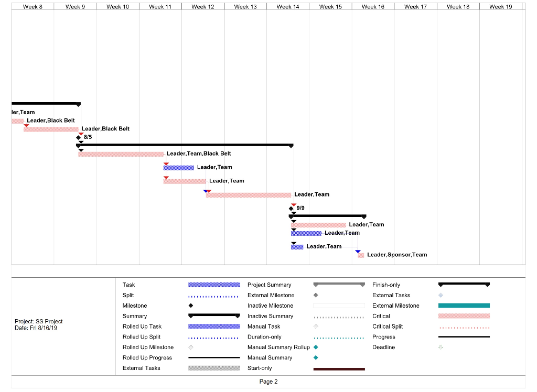Click the Manual Summary teal diamond symbol
The width and height of the screenshot is (537, 392).
pyautogui.click(x=315, y=358)
